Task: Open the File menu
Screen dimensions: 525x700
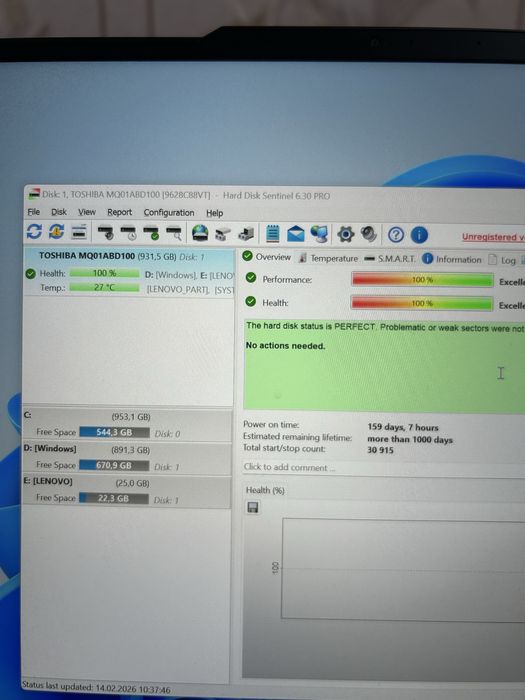Action: click(x=33, y=212)
